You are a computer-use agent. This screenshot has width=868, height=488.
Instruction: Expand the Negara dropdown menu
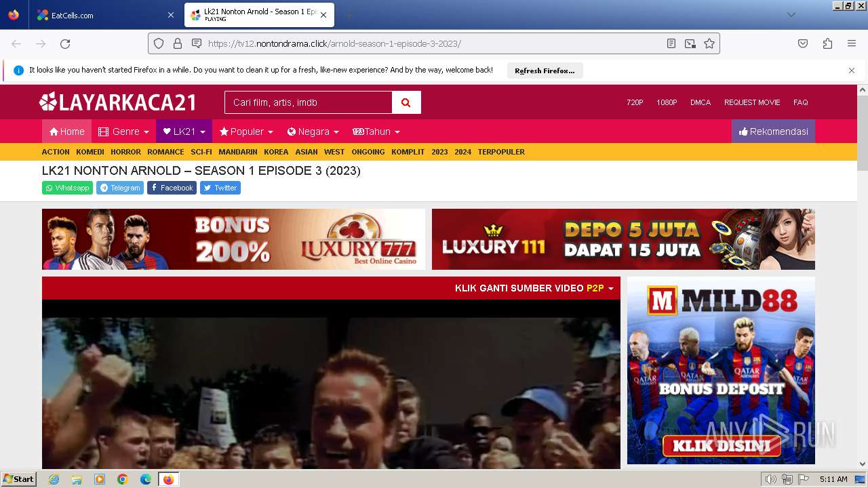pos(313,131)
